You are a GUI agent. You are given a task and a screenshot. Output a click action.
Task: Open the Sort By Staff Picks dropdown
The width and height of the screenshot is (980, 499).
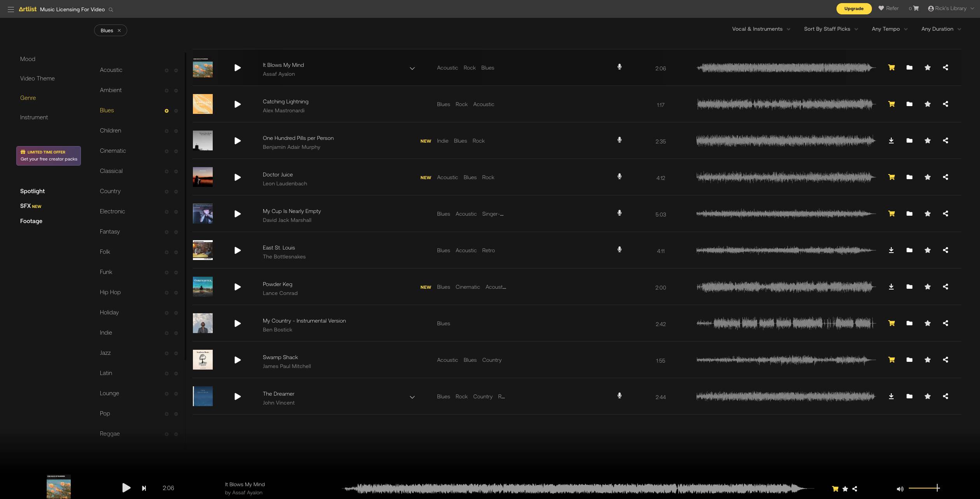click(831, 29)
